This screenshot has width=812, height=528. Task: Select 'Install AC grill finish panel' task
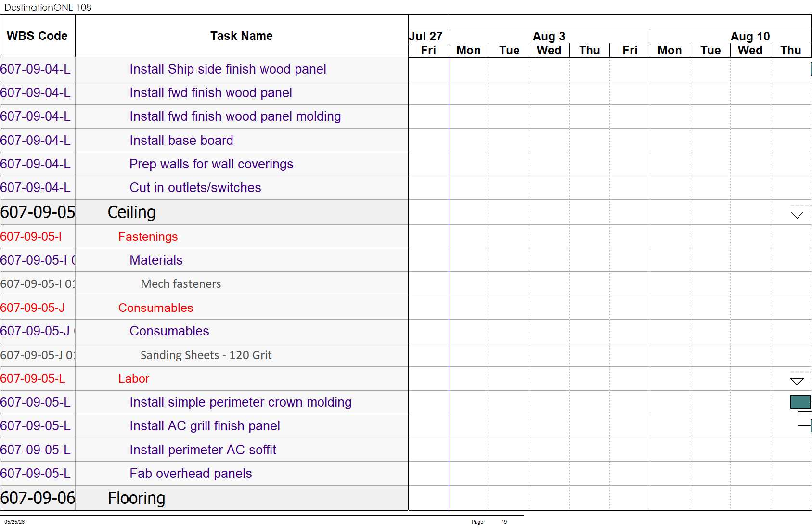[x=205, y=426]
